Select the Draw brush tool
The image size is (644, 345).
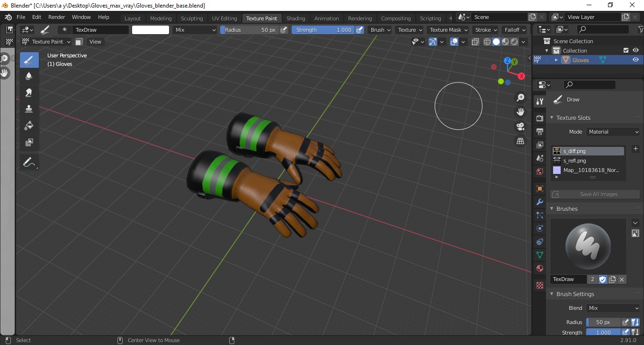(x=29, y=60)
